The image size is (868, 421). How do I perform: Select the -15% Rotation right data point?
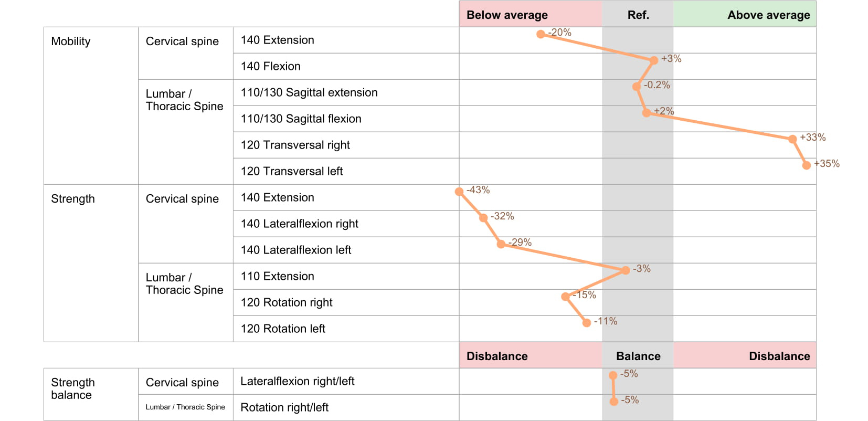point(565,297)
